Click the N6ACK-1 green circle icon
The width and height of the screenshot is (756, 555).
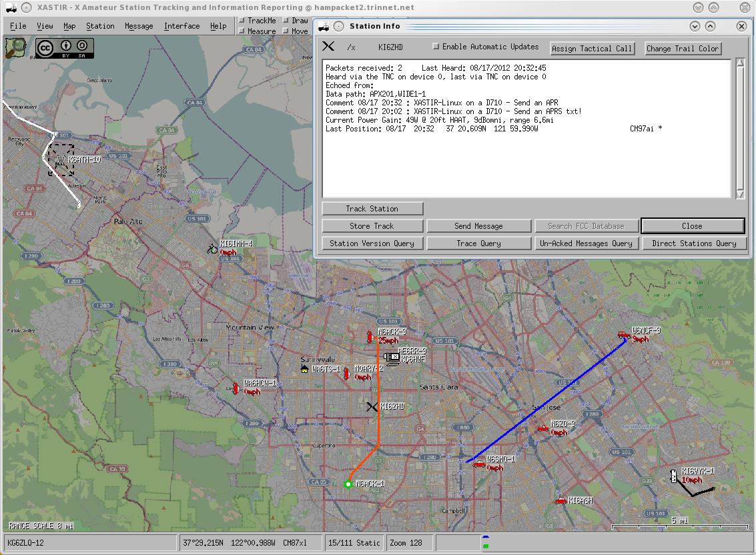(348, 484)
